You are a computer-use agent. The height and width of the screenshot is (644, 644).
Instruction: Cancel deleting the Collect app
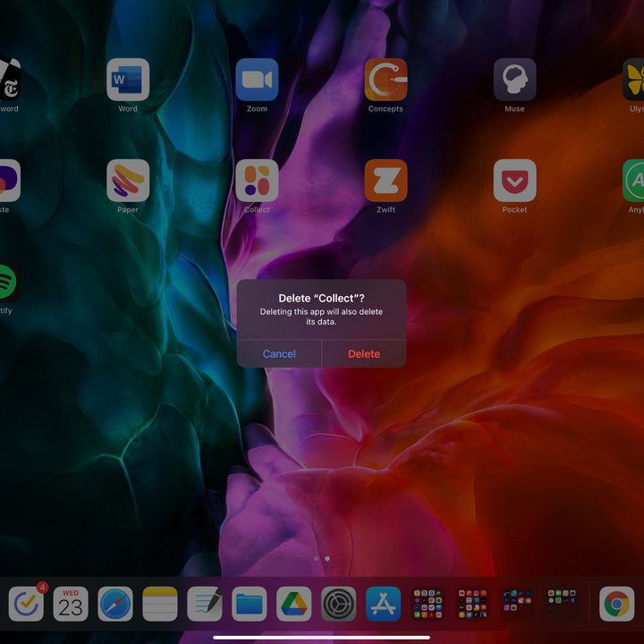coord(279,353)
